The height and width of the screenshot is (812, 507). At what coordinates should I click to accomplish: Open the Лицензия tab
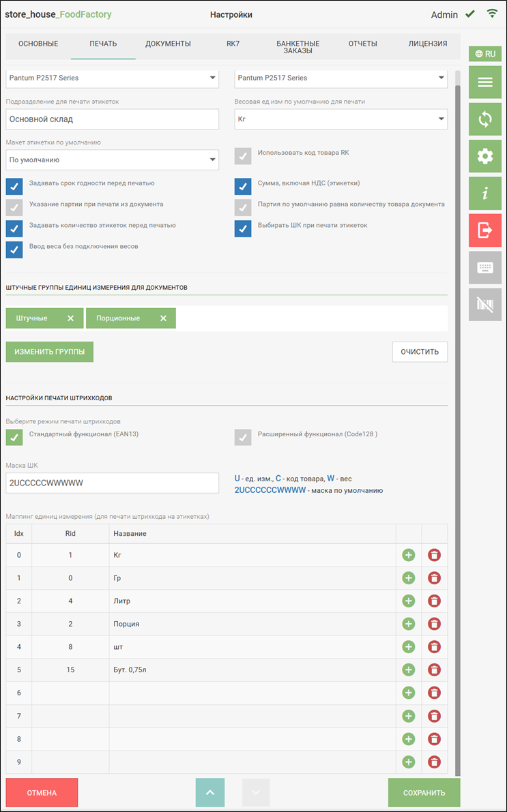click(427, 44)
